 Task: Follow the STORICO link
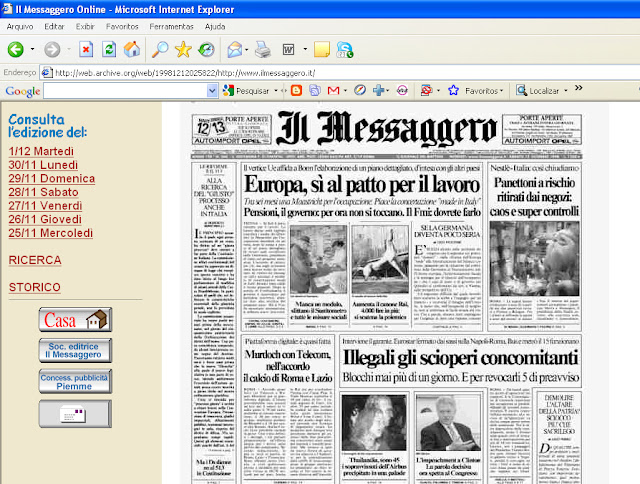[x=34, y=287]
